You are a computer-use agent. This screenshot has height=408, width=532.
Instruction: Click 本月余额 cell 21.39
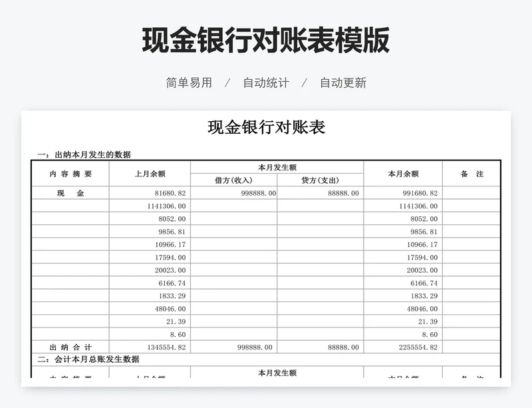coord(403,321)
